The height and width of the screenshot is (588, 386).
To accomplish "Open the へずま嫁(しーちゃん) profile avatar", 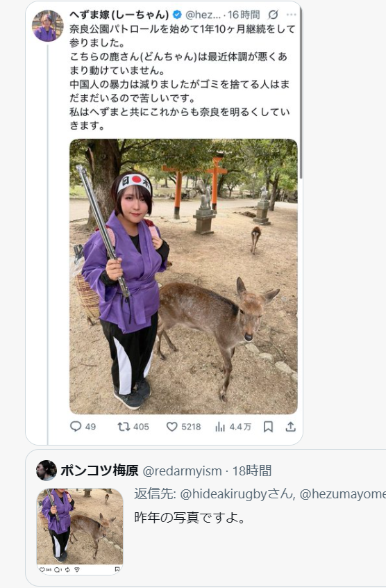I will coord(47,26).
